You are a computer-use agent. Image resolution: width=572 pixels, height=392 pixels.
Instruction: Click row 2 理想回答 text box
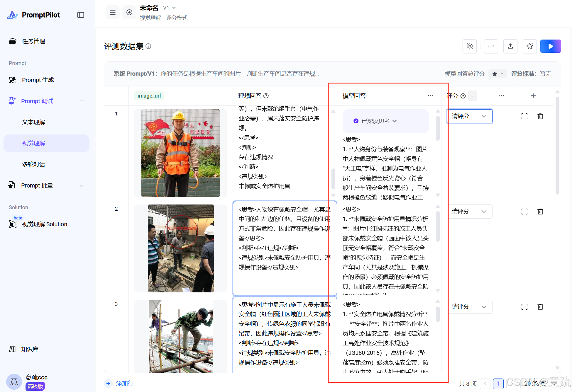pos(285,248)
